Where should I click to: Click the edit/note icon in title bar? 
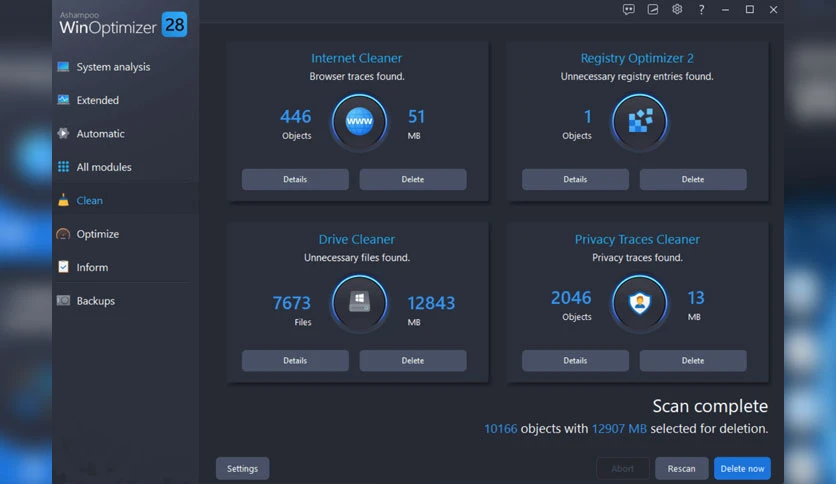click(x=653, y=10)
